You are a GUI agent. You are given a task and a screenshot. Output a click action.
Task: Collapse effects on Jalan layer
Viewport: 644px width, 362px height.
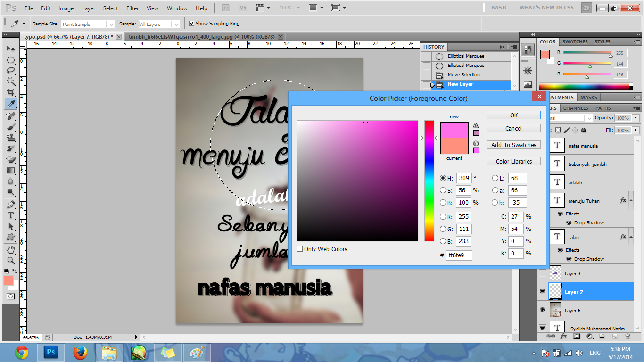[631, 237]
